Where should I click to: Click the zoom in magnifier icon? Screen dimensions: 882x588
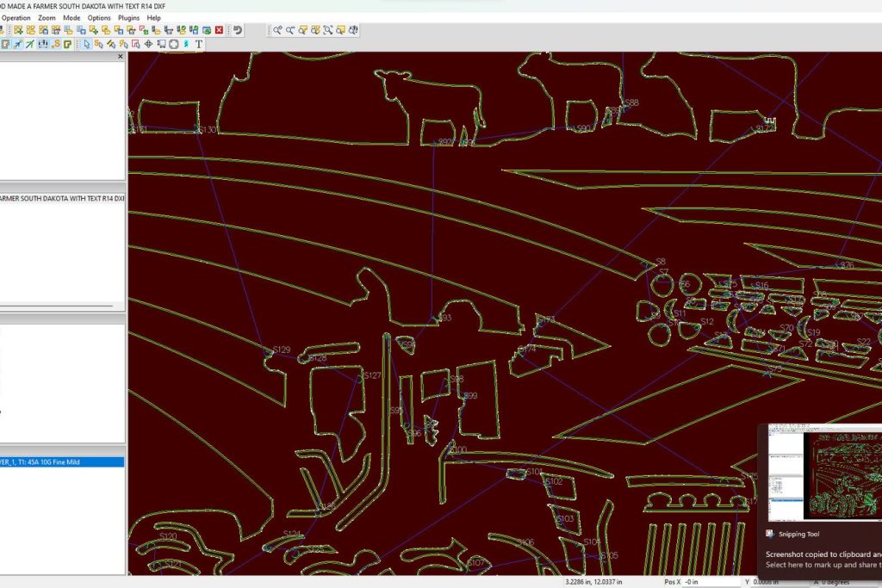(x=278, y=30)
